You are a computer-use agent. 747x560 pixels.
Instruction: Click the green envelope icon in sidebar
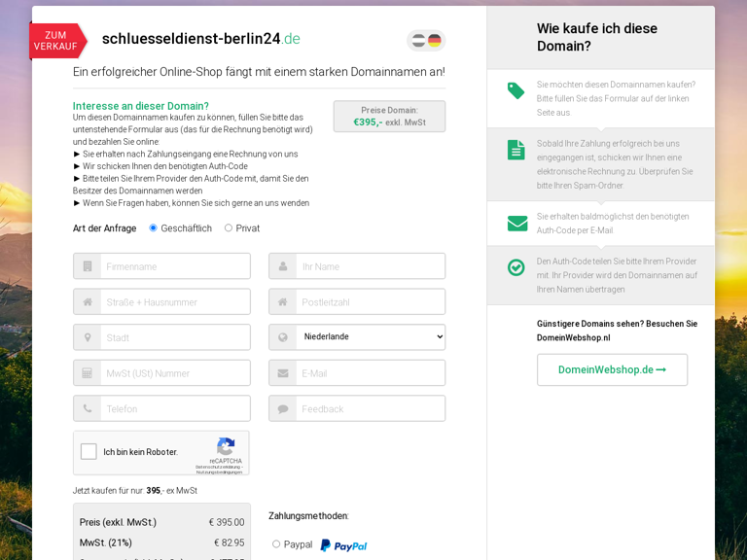tap(516, 224)
